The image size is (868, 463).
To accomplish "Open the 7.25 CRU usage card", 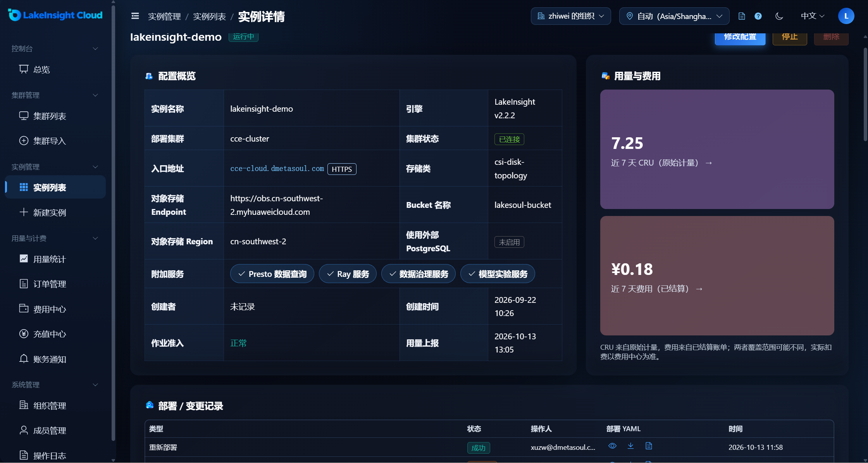I will (x=717, y=149).
